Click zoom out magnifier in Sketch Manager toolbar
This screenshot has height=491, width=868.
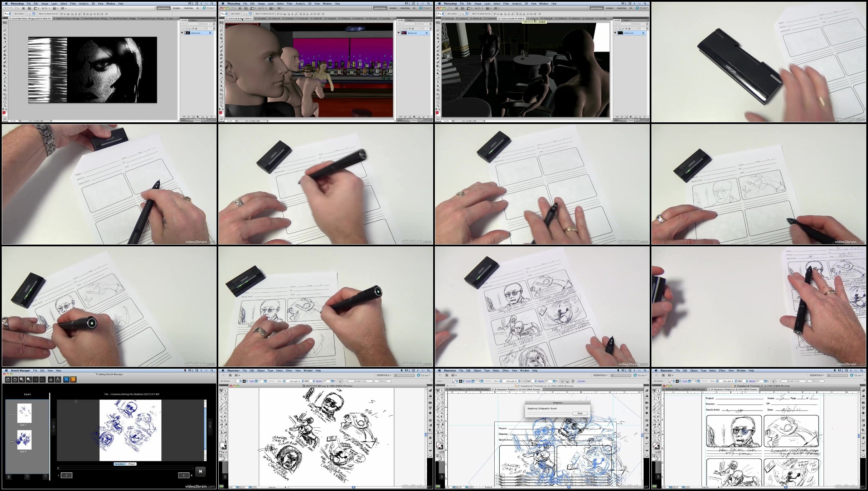point(29,379)
